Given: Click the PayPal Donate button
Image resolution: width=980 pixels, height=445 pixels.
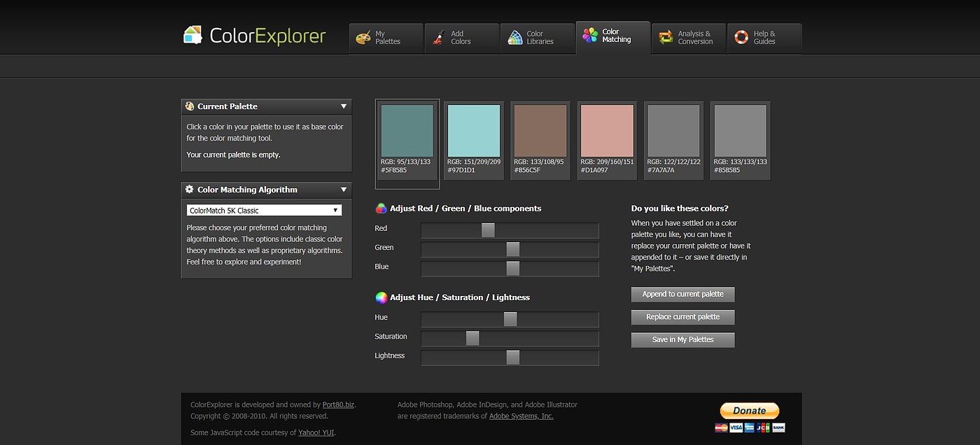Looking at the screenshot, I should (749, 411).
